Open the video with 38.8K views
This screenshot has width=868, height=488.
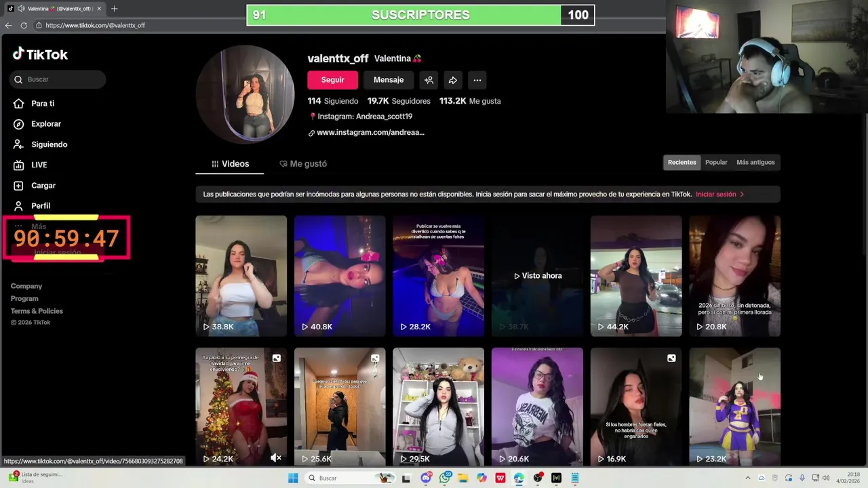241,276
